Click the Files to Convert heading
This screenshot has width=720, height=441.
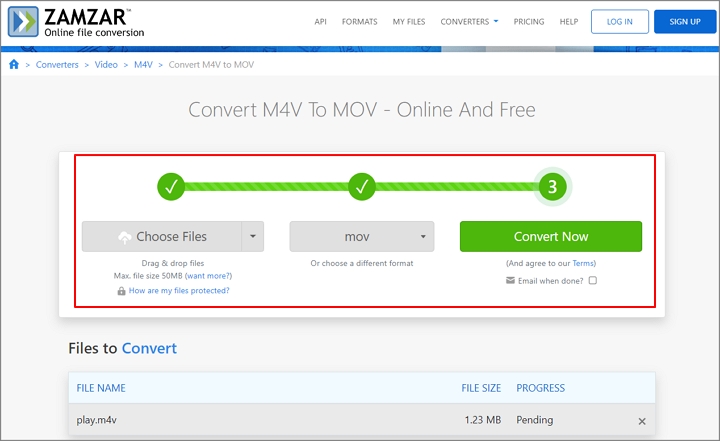click(x=123, y=348)
